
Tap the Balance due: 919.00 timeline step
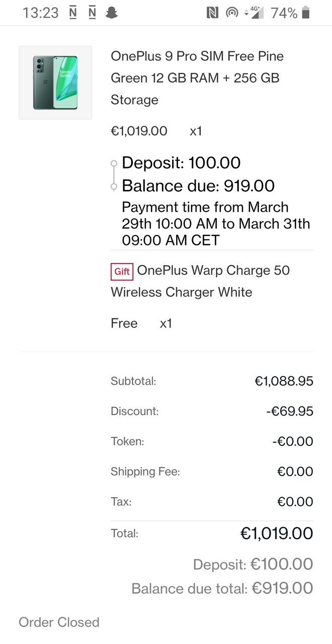198,186
